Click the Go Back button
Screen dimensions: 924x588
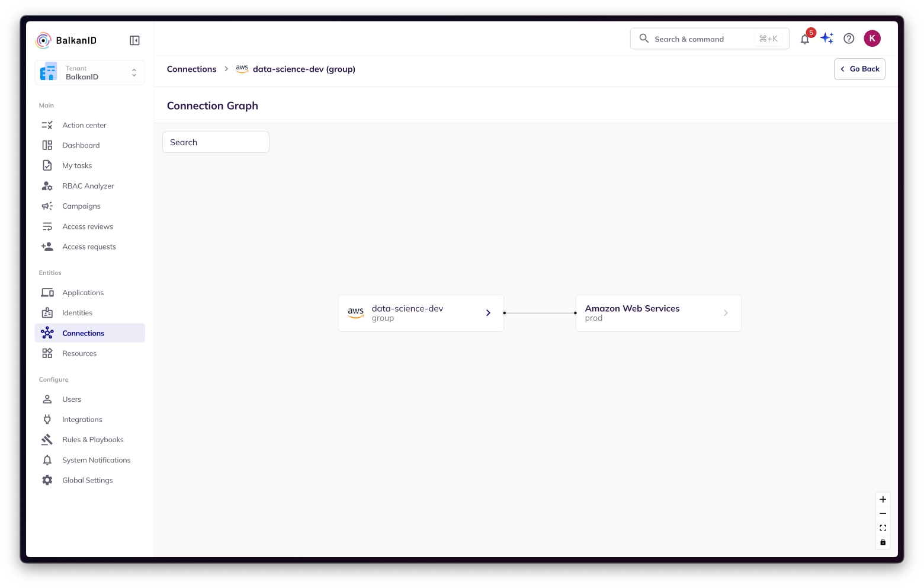[859, 69]
